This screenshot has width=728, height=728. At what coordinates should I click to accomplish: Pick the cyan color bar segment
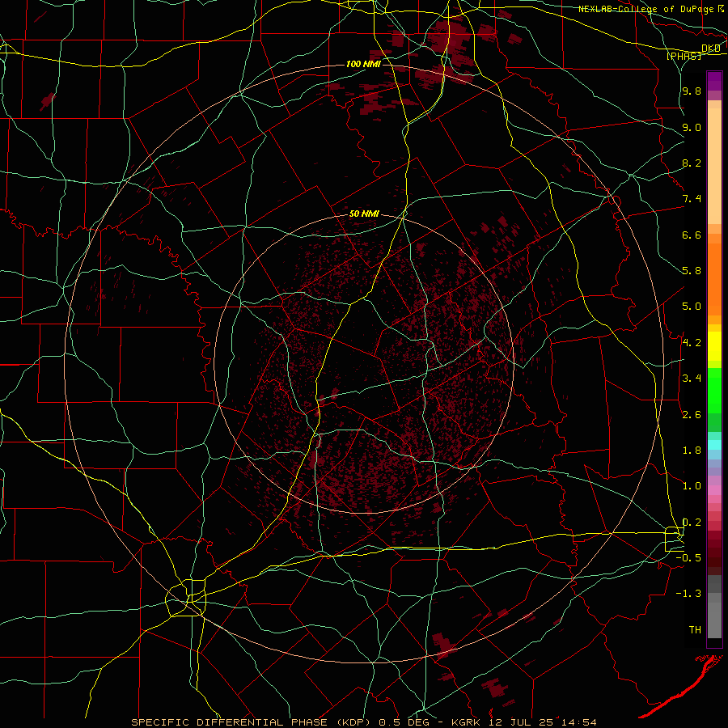714,445
